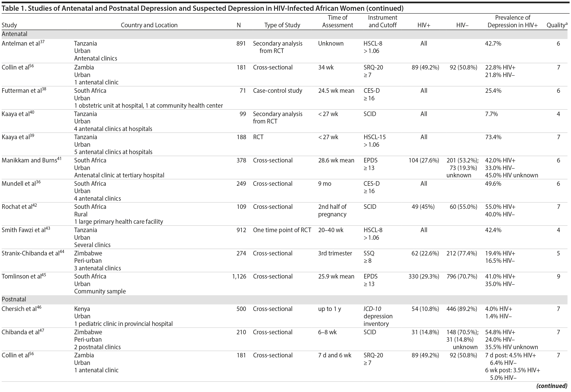Click Chersich et al citation 46

[x=39, y=307]
